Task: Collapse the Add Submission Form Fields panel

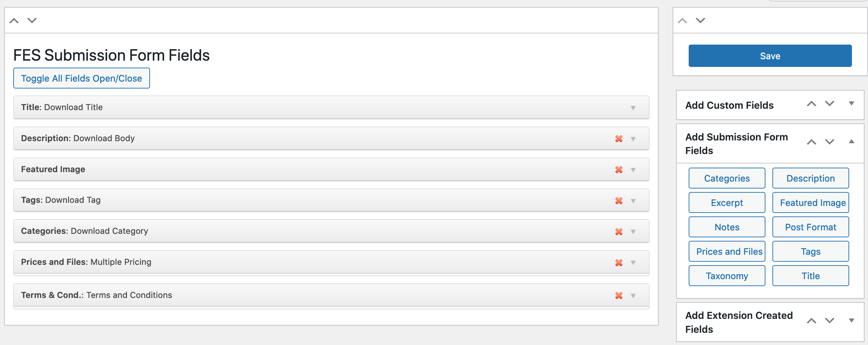Action: [x=852, y=141]
